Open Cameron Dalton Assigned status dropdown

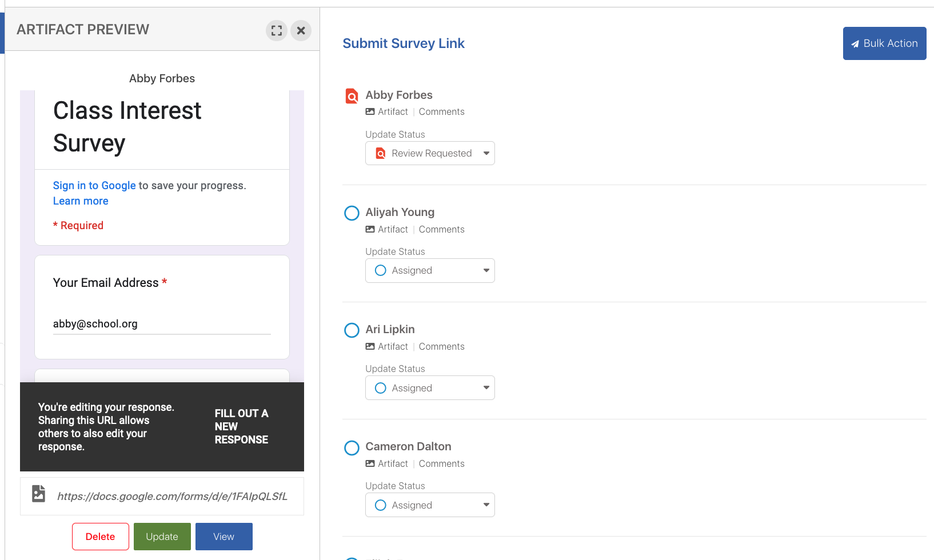point(430,505)
